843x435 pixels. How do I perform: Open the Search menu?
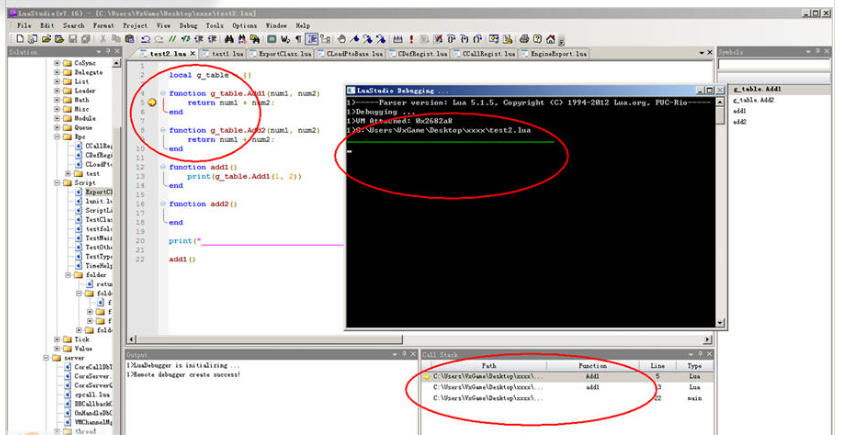pyautogui.click(x=74, y=25)
